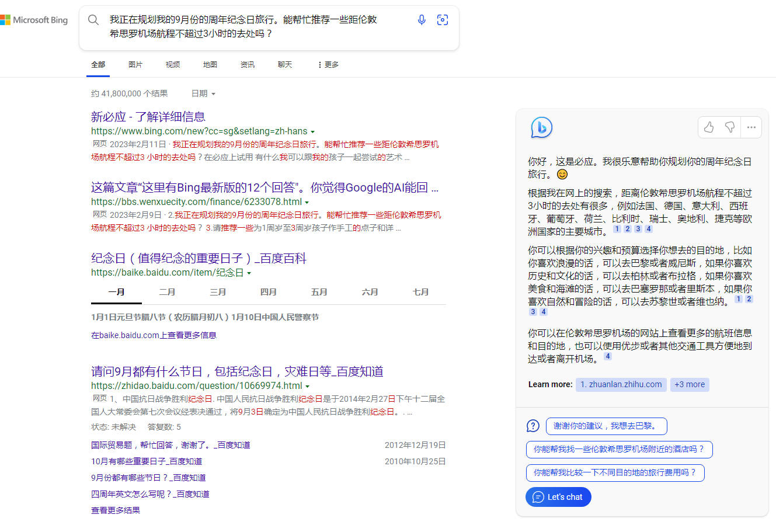Expand the 日期 filter dropdown
Screen dimensions: 776x532
(203, 93)
